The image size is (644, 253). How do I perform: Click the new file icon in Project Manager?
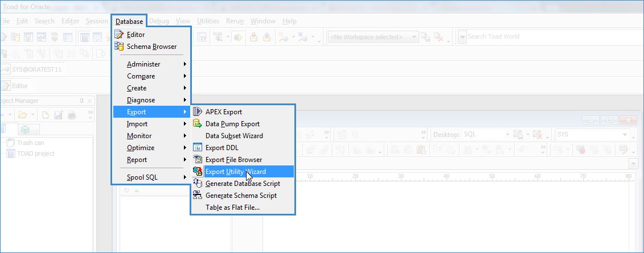46,115
